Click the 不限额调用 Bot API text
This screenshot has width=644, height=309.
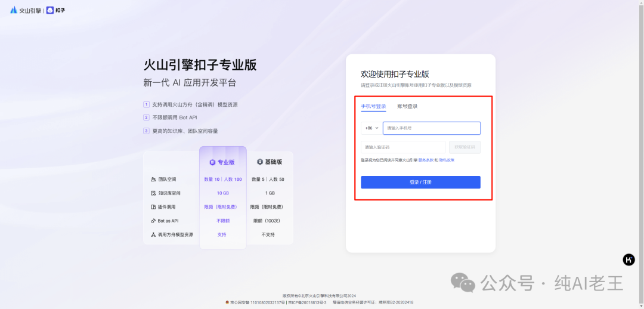coord(175,118)
